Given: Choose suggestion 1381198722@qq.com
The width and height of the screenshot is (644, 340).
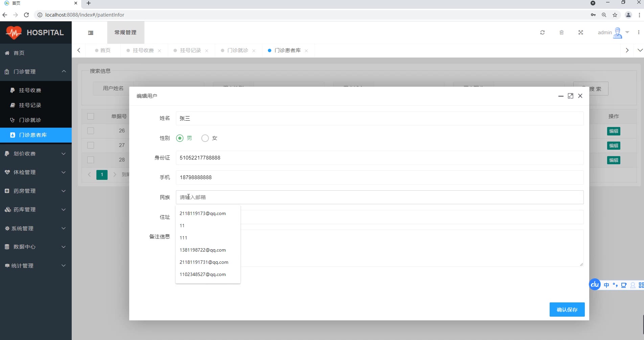Looking at the screenshot, I should coord(208,250).
